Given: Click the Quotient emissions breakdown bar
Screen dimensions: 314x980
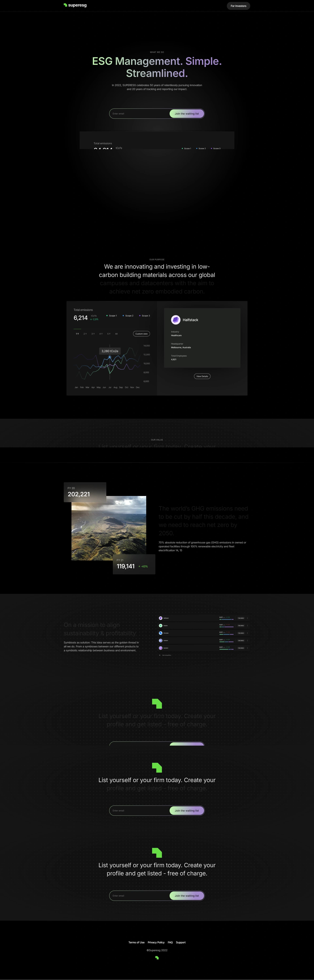Looking at the screenshot, I should [x=227, y=649].
